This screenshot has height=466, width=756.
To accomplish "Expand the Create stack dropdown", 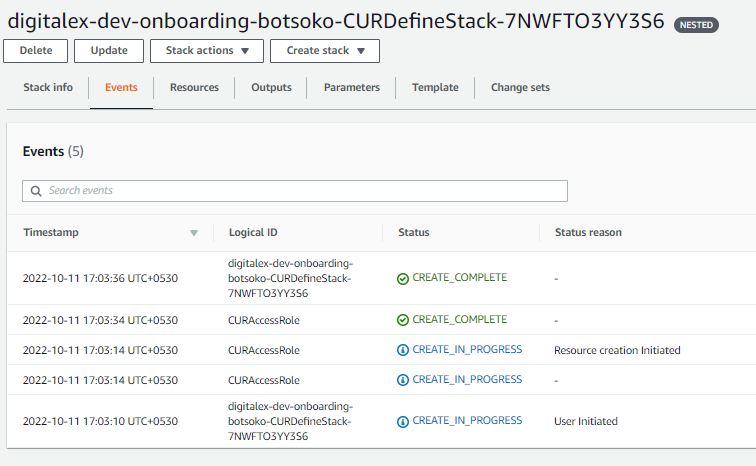I will 325,51.
